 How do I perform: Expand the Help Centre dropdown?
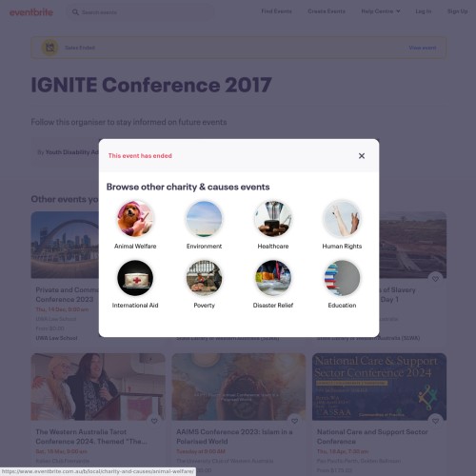tap(381, 11)
